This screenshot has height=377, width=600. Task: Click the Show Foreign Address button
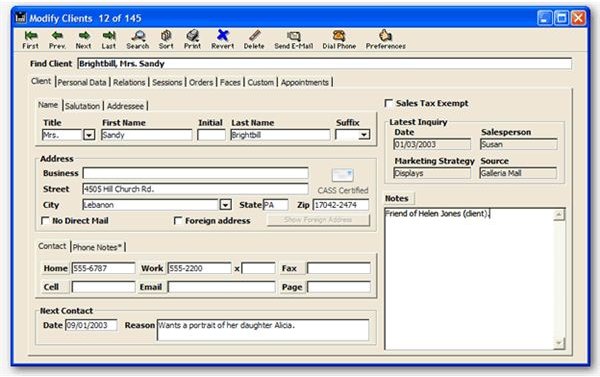(318, 220)
